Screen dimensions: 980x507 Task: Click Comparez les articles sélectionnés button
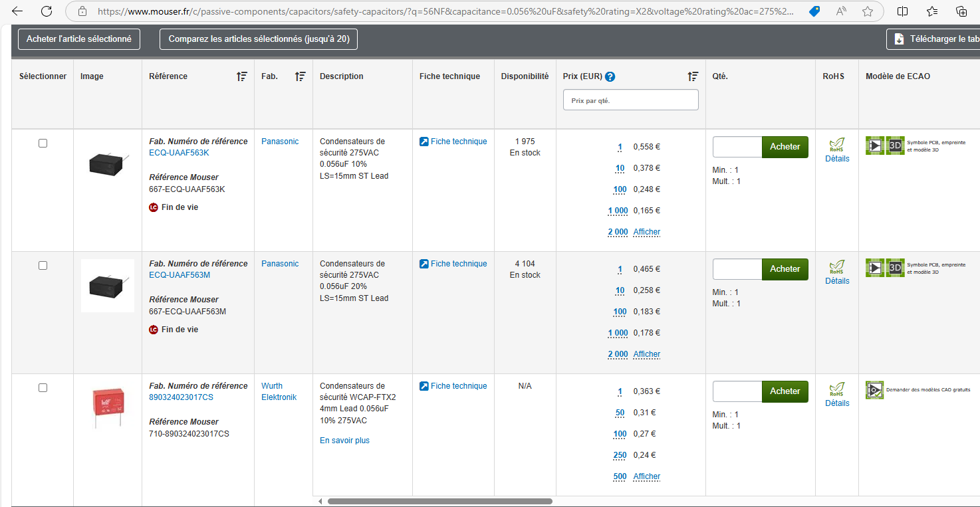click(x=259, y=39)
